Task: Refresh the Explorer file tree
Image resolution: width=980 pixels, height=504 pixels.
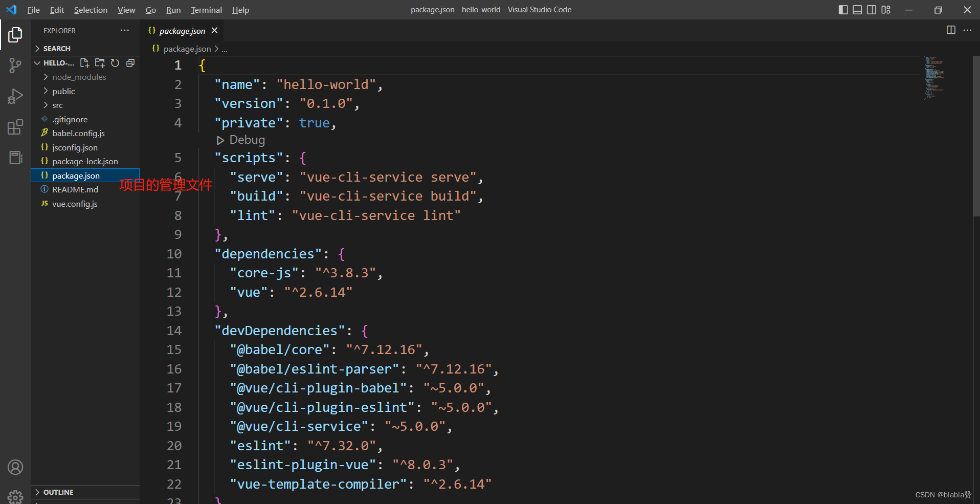Action: 116,63
